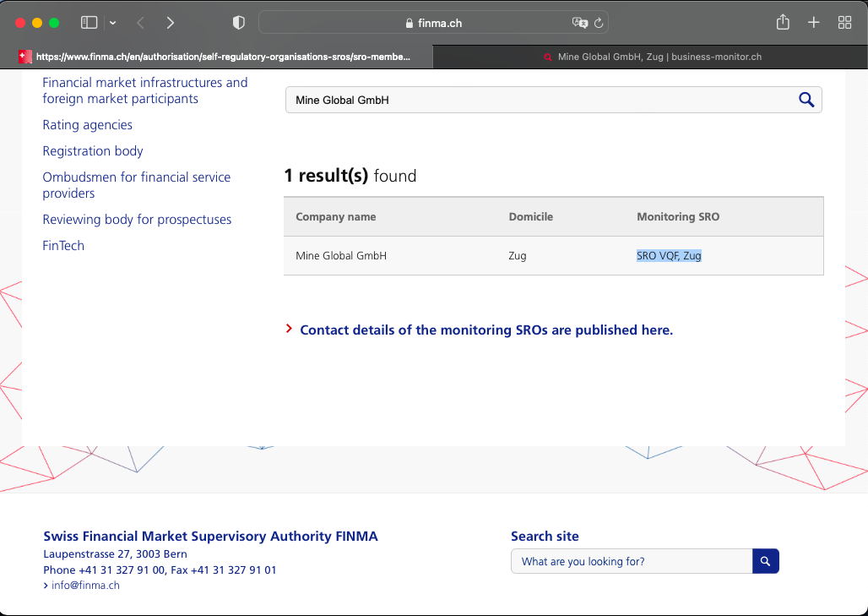This screenshot has height=616, width=868.
Task: Submit search with the magnifier icon
Action: click(806, 100)
